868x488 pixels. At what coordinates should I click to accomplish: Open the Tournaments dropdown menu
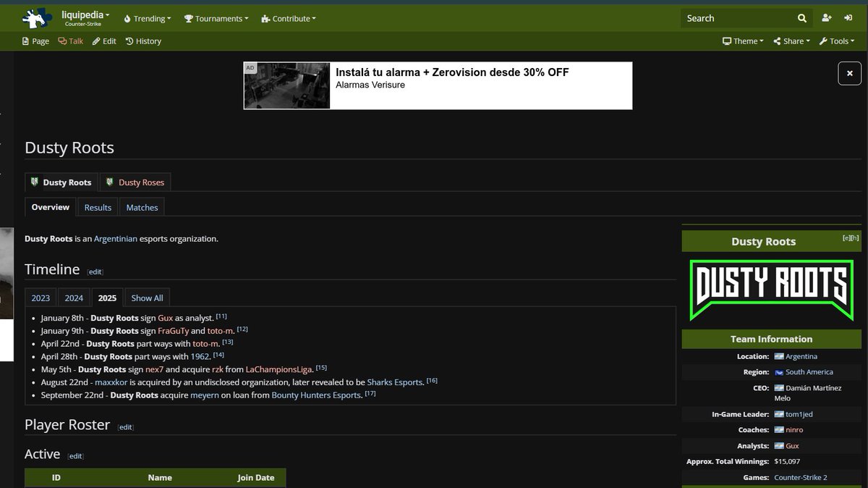(216, 19)
